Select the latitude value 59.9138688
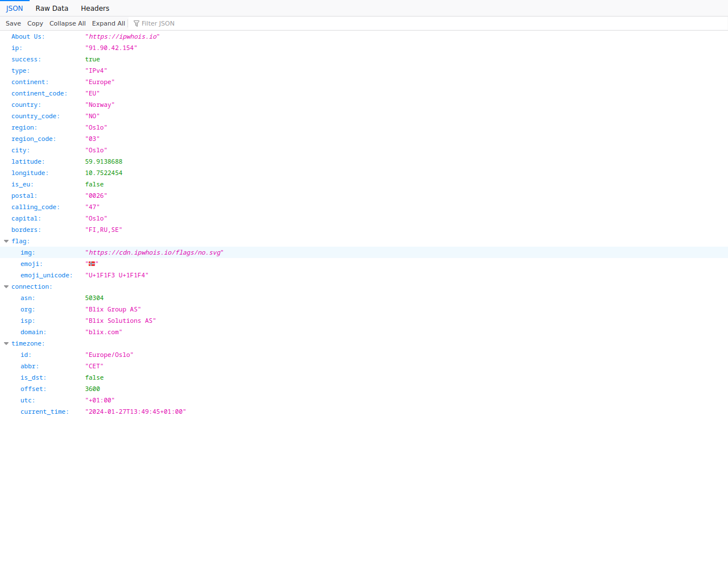 [104, 161]
